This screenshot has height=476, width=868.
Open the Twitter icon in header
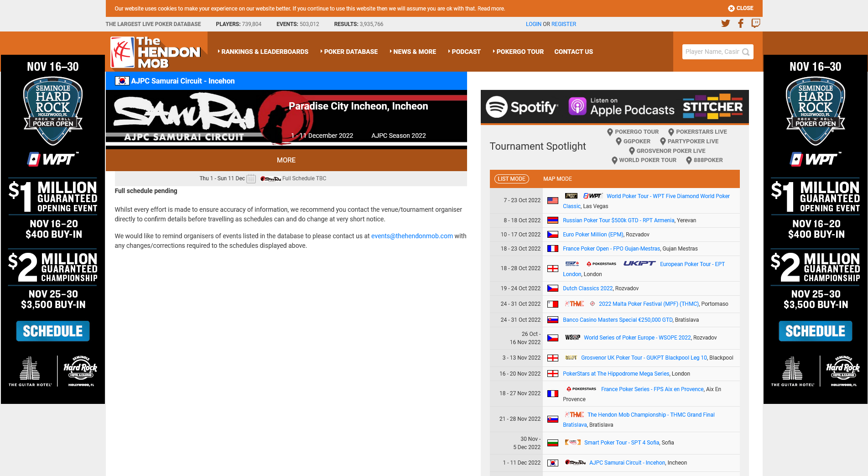click(725, 23)
